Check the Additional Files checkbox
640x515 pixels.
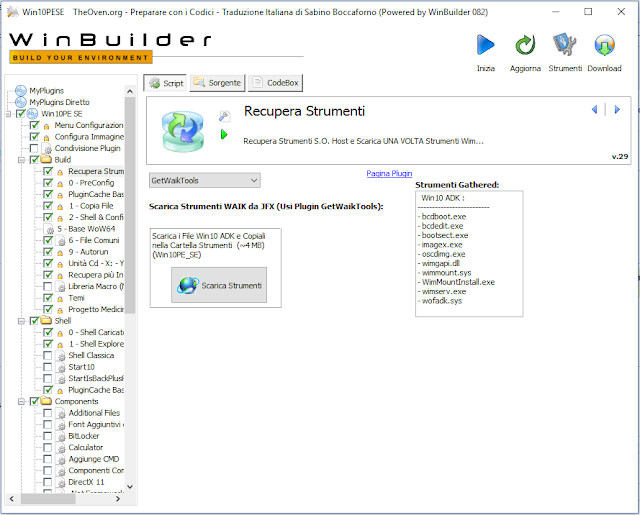click(48, 413)
